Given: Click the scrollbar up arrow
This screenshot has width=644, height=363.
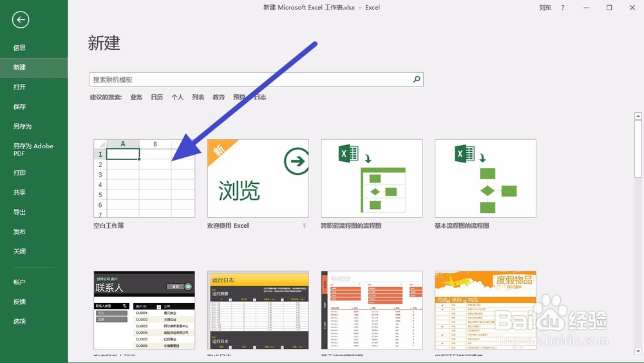Looking at the screenshot, I should 638,116.
